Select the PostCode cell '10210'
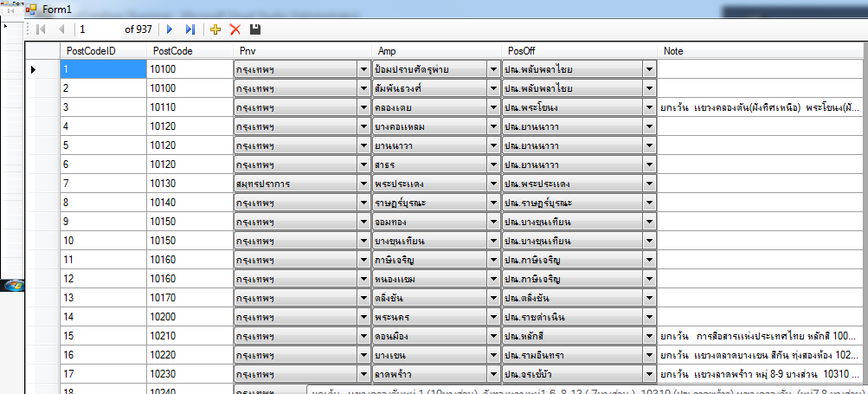The height and width of the screenshot is (394, 868). [190, 336]
